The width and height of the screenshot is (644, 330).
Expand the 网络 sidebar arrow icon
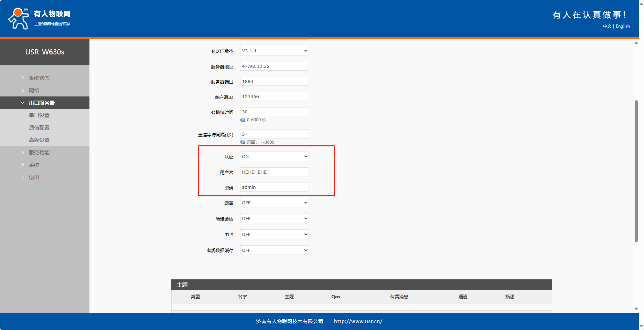coord(23,91)
